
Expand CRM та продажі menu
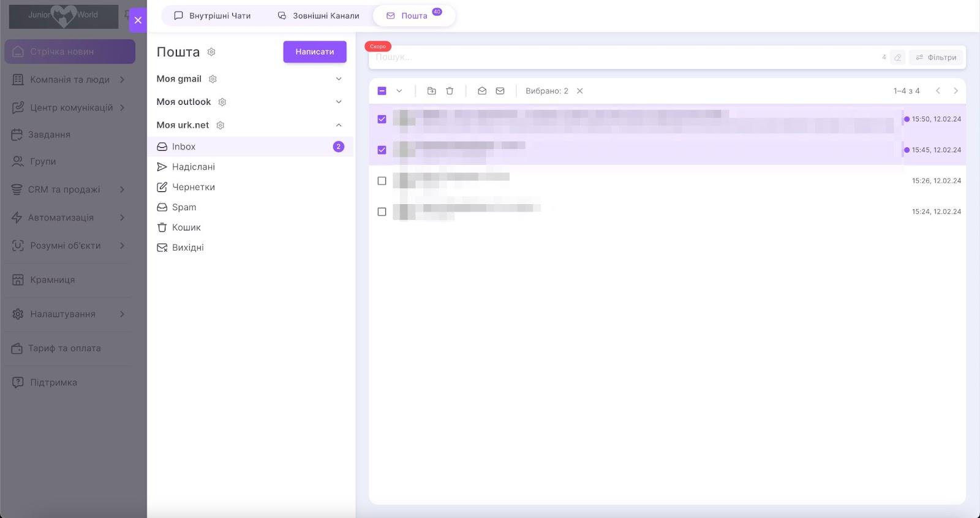[x=70, y=190]
